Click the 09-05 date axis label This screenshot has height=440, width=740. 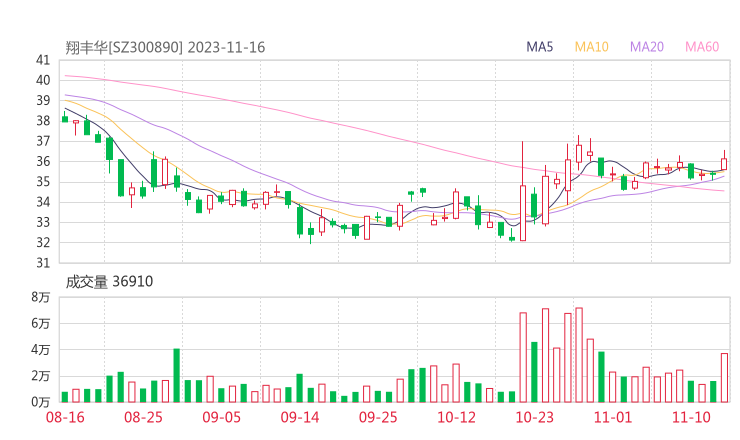click(x=222, y=418)
